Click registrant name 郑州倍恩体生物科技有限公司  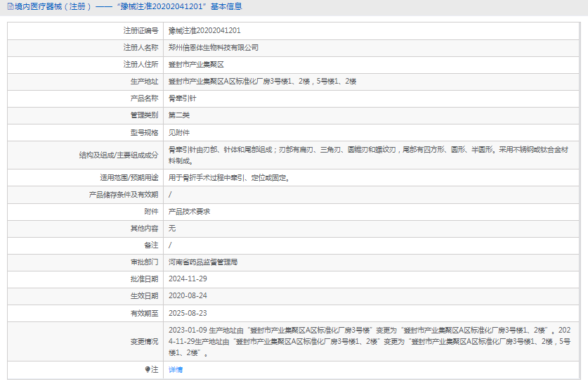214,48
